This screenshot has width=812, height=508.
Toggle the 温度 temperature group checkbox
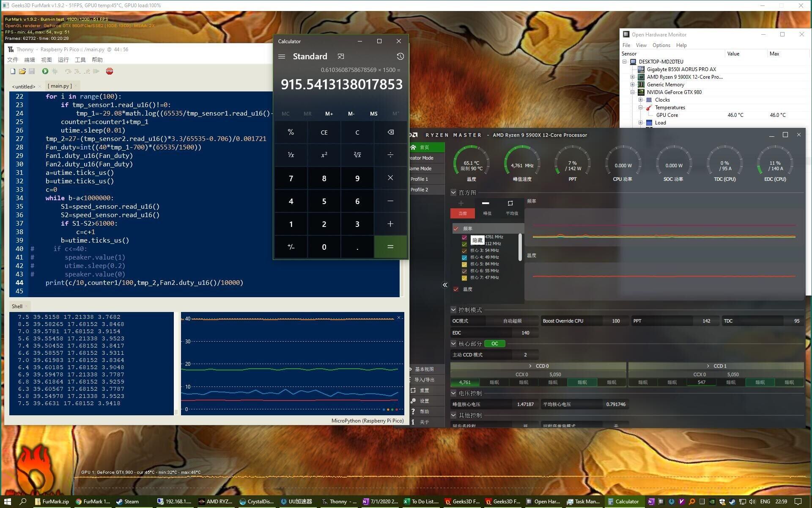tap(456, 289)
